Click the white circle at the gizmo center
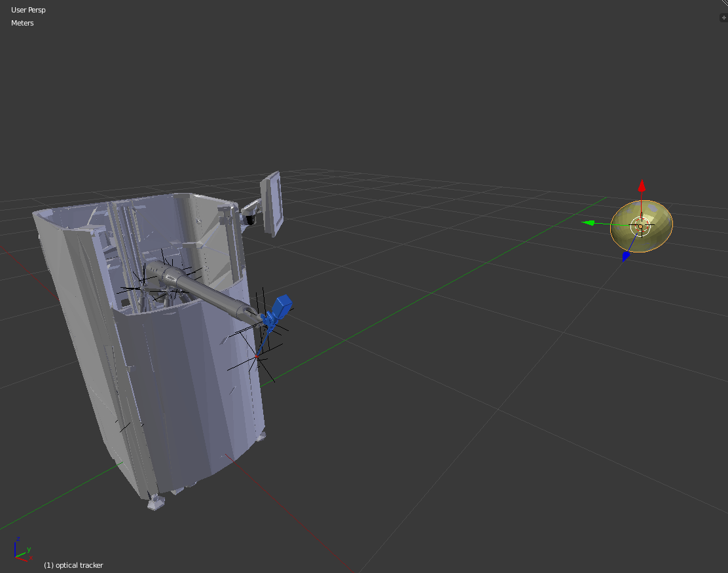The image size is (728, 573). point(641,226)
